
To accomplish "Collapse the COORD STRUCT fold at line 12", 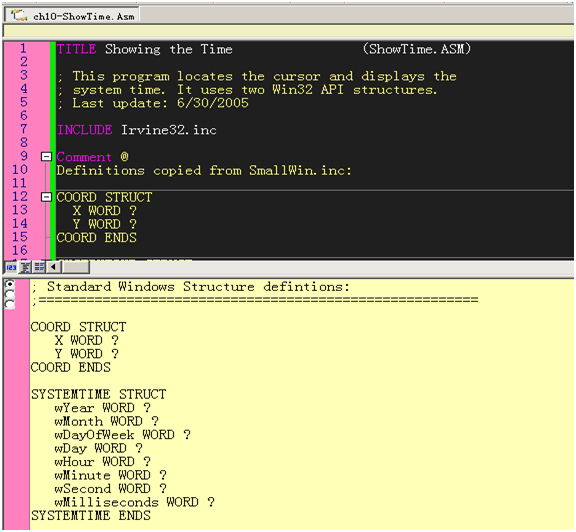I will tap(46, 197).
